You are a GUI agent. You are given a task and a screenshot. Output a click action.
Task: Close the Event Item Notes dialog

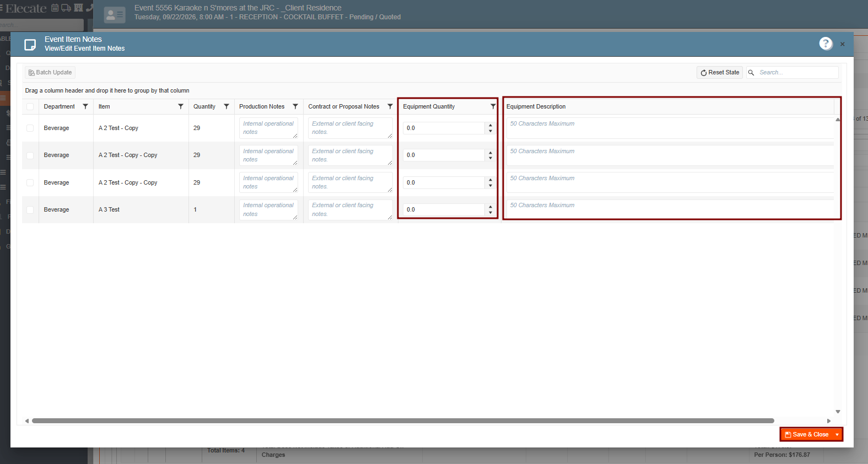(842, 44)
